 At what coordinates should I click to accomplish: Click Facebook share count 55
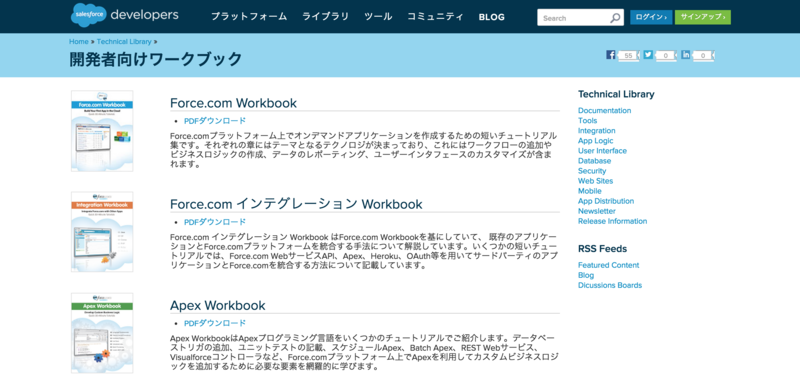click(x=629, y=56)
